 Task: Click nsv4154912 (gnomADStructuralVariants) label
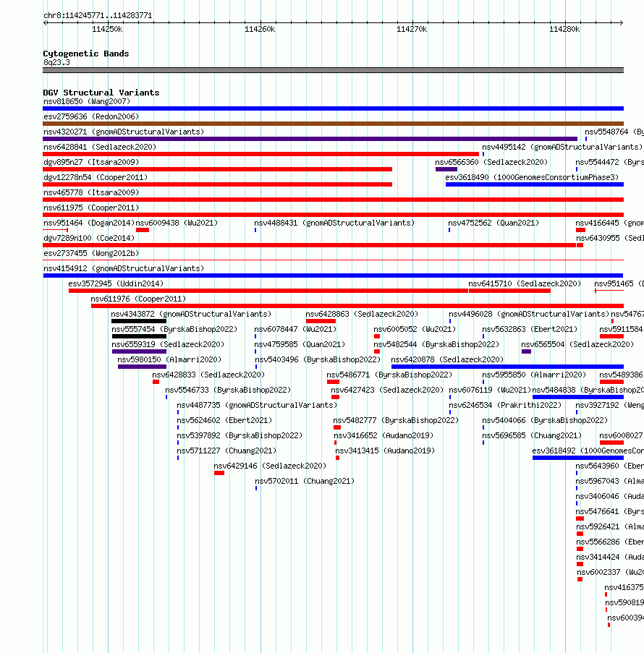pos(124,268)
